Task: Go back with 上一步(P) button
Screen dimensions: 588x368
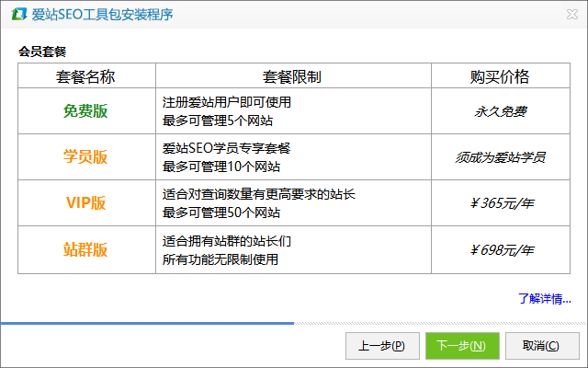Action: click(382, 346)
